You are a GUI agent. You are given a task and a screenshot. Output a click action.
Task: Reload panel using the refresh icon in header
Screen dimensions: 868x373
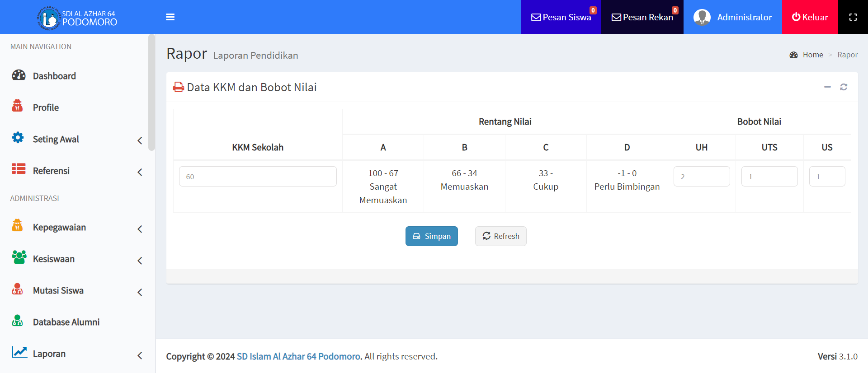coord(844,87)
